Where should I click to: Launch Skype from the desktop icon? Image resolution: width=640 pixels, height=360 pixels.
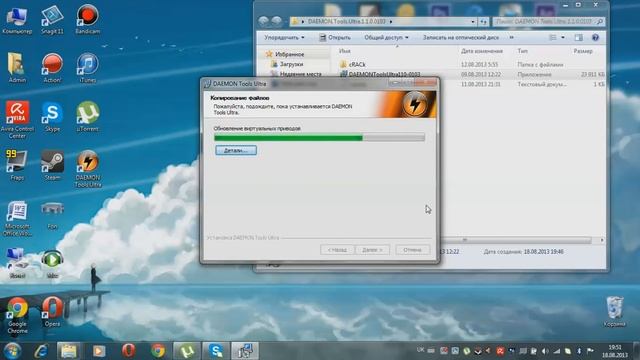52,117
